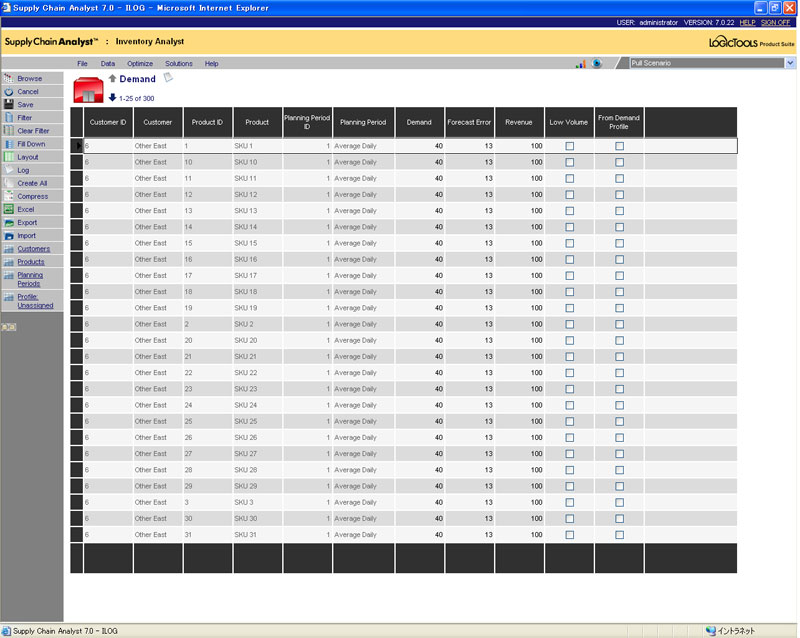The width and height of the screenshot is (800, 638).
Task: Check From Demand Profile for SKU 22
Action: click(619, 373)
